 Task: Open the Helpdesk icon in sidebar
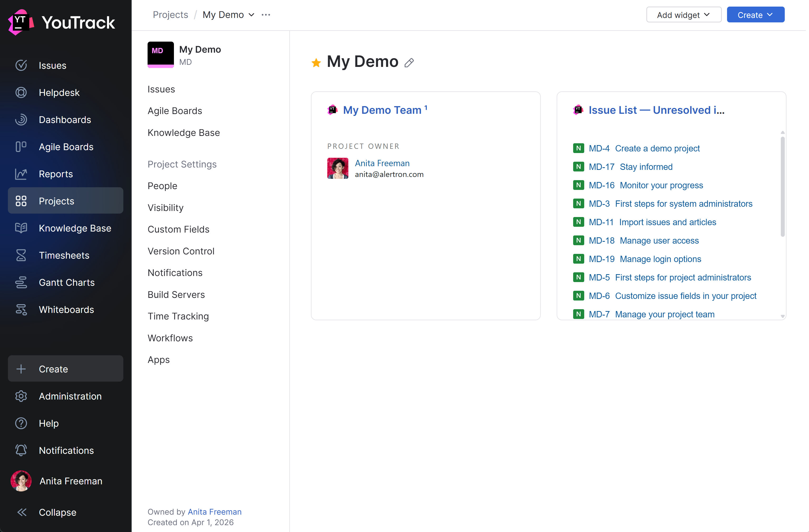pyautogui.click(x=21, y=92)
